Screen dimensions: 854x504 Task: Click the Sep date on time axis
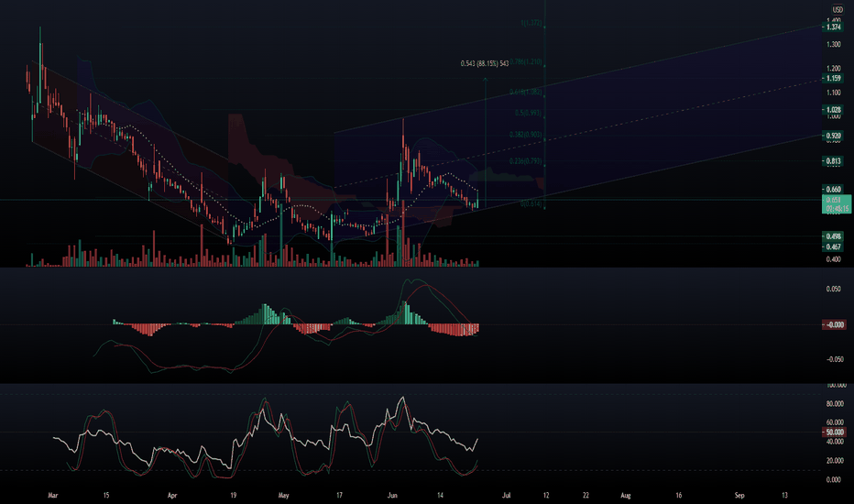point(739,496)
